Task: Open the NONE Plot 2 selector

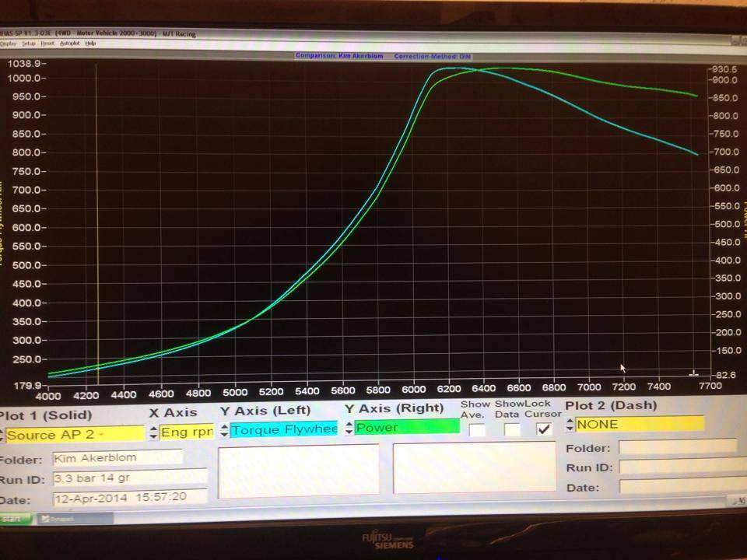Action: click(x=640, y=424)
